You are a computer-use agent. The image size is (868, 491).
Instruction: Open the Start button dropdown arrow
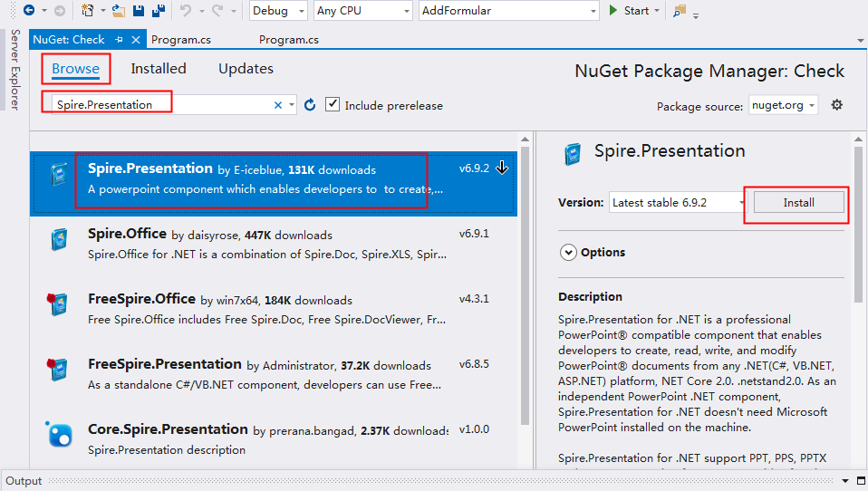657,11
